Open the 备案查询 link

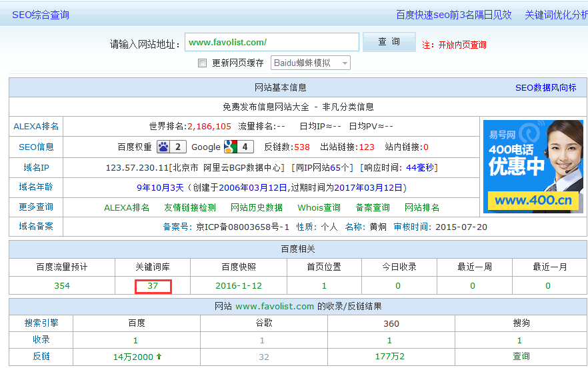tap(373, 207)
